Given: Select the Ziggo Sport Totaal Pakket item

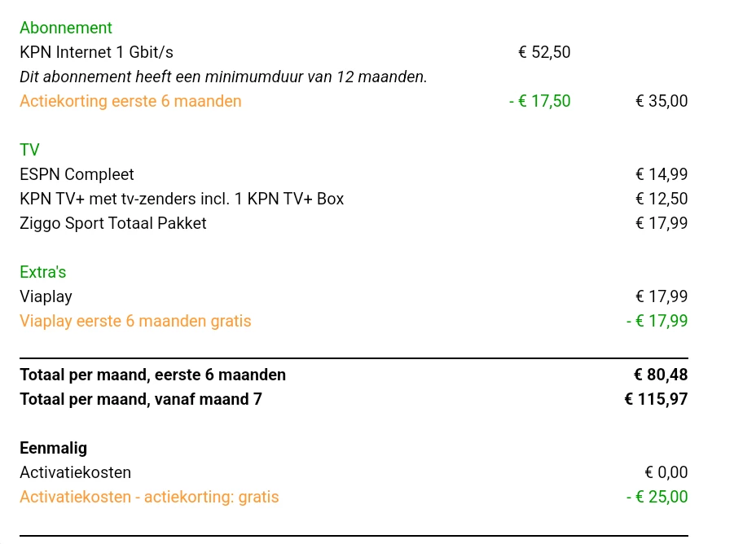Looking at the screenshot, I should (x=113, y=223).
